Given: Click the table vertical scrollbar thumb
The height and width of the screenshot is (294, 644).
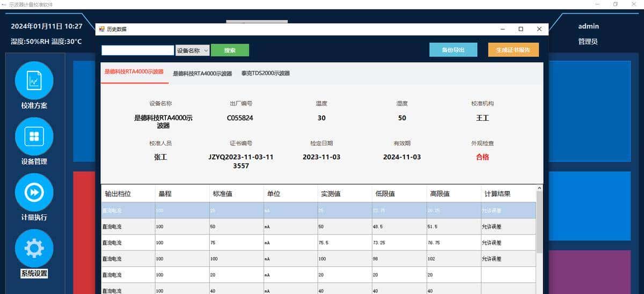Looking at the screenshot, I should (539, 222).
